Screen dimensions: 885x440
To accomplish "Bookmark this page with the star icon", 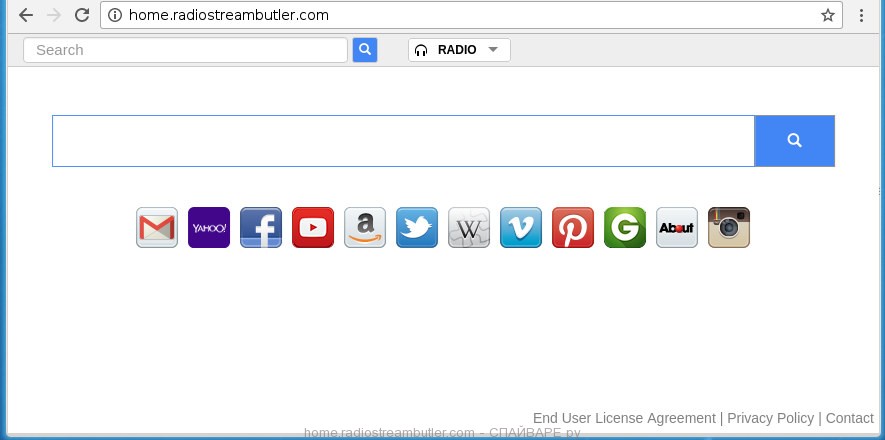I will (x=827, y=15).
